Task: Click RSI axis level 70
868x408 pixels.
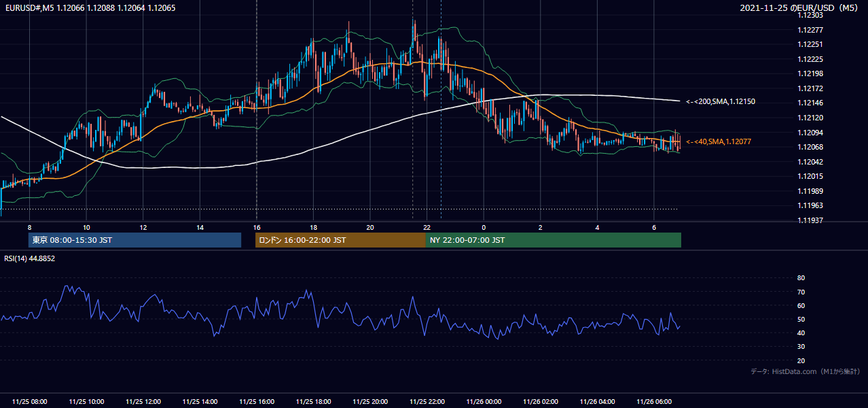Action: pyautogui.click(x=801, y=292)
